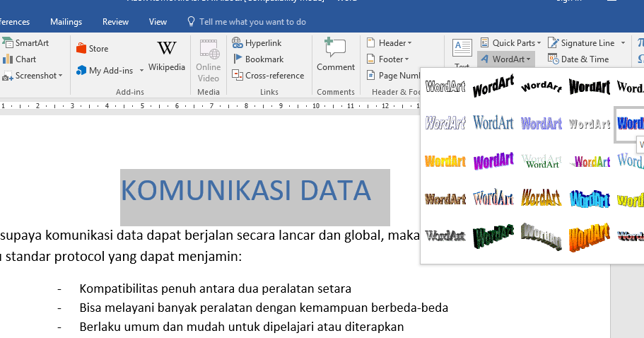The height and width of the screenshot is (338, 644).
Task: Select the cyan-blue 3D WordArt style
Action: (590, 199)
